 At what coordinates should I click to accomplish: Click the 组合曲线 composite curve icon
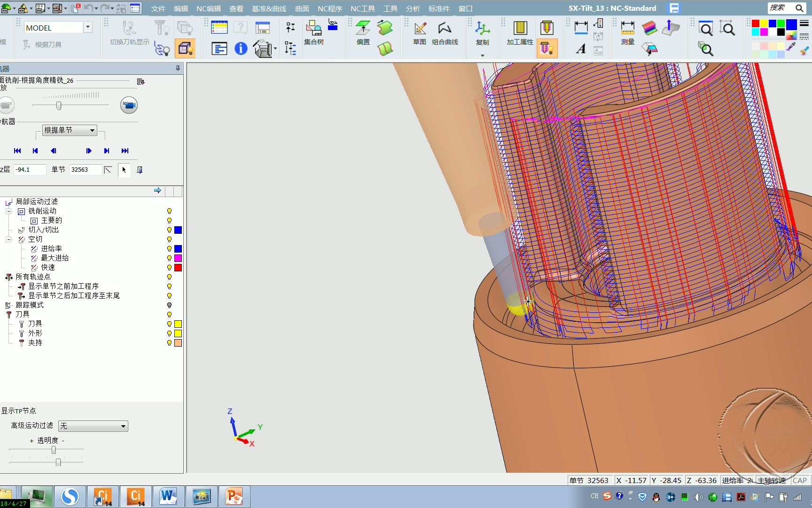(445, 29)
